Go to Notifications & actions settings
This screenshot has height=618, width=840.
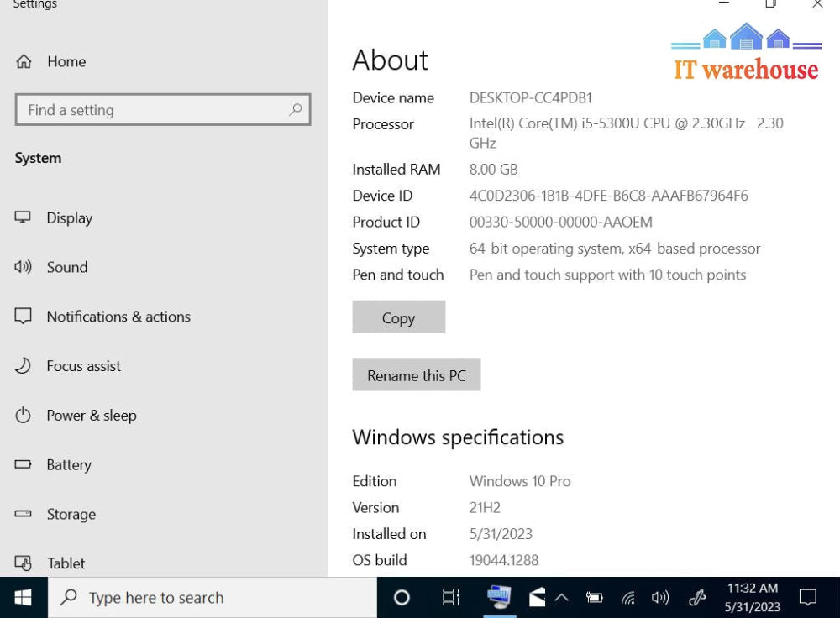118,317
